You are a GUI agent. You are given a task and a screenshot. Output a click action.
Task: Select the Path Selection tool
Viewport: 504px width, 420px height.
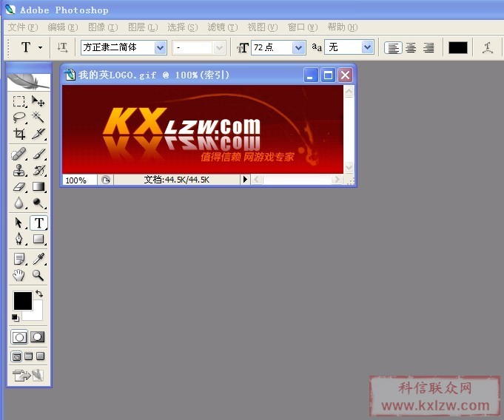click(x=19, y=223)
